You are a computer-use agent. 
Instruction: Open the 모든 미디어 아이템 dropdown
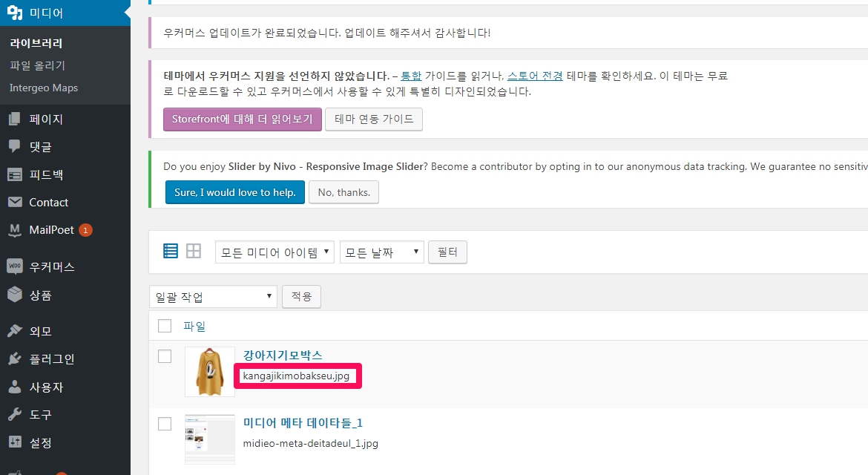click(274, 252)
